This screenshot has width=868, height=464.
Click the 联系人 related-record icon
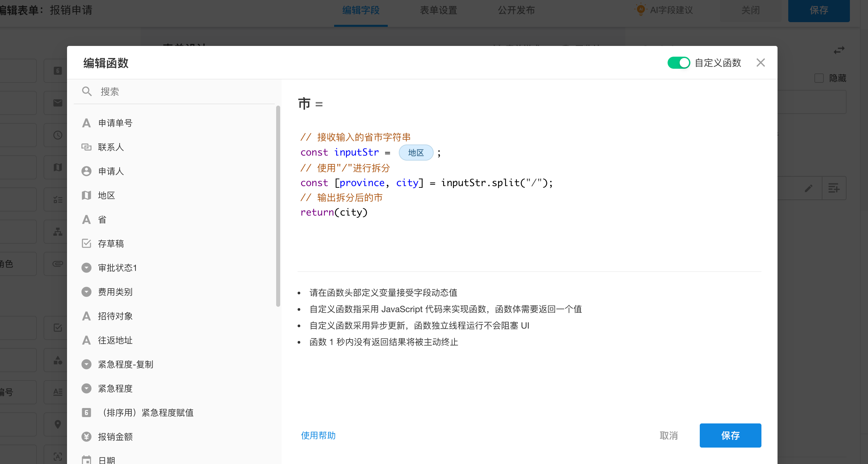pyautogui.click(x=86, y=147)
